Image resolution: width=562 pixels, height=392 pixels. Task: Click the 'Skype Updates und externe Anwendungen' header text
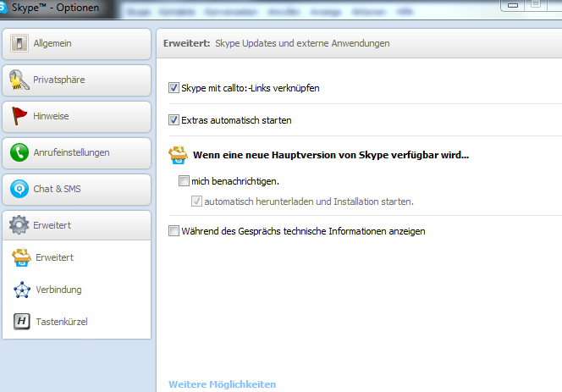point(302,43)
